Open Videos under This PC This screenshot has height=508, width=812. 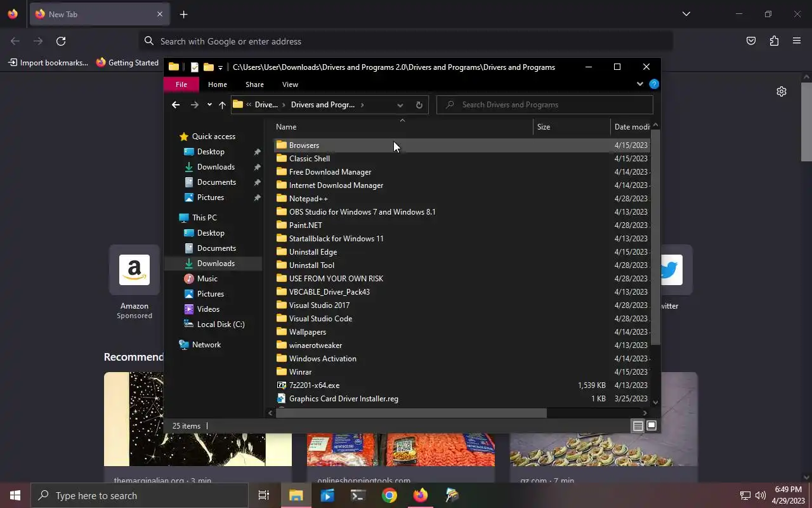point(208,309)
